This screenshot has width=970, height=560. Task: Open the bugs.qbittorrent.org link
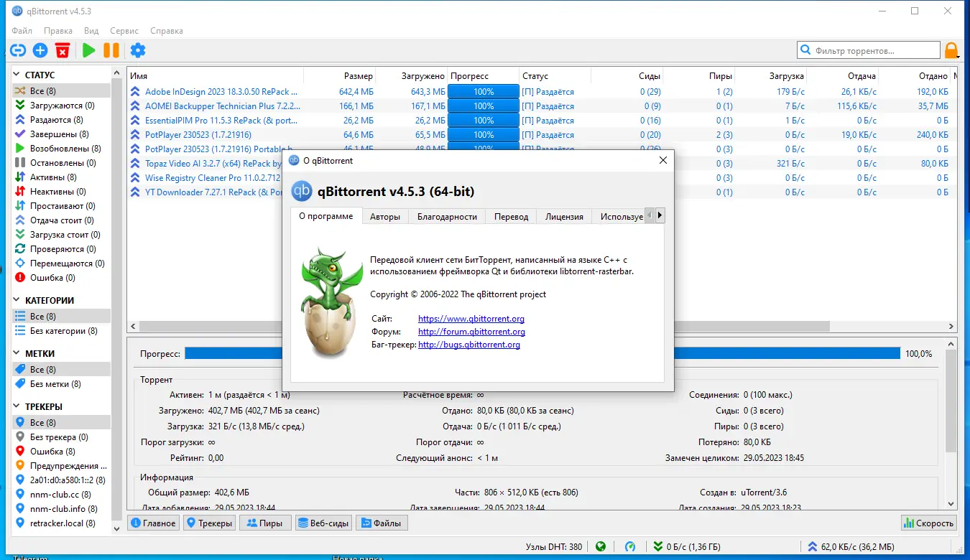pos(469,345)
